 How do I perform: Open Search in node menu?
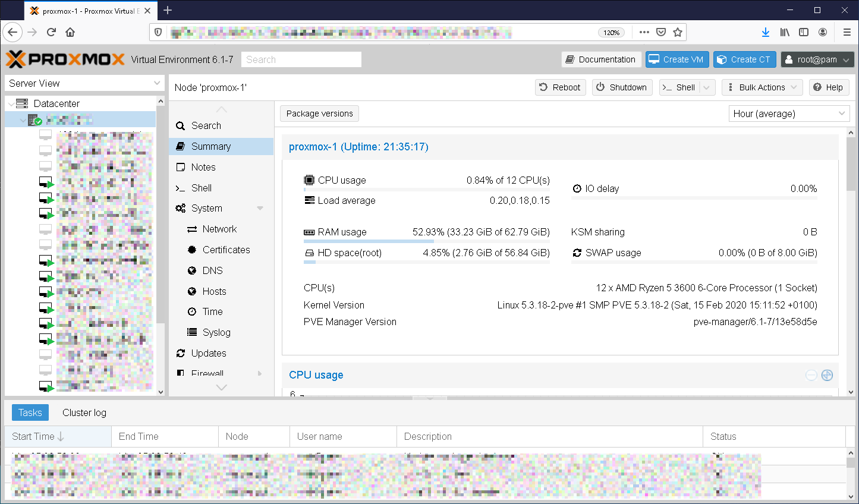point(221,125)
